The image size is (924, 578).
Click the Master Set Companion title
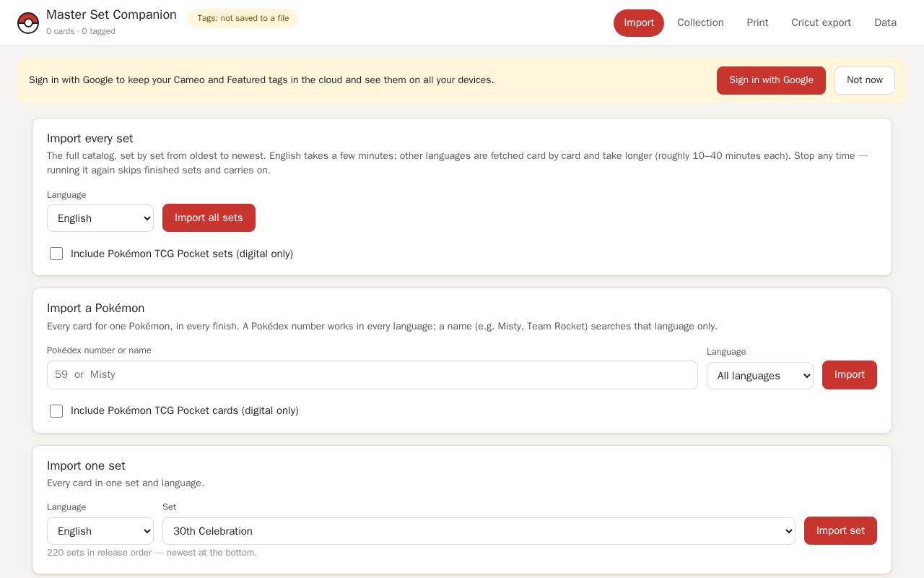coord(111,14)
